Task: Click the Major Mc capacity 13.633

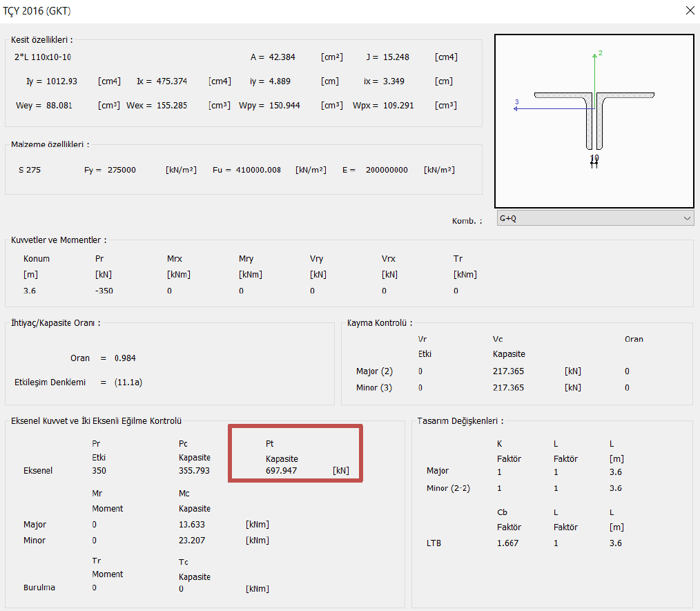Action: [192, 525]
